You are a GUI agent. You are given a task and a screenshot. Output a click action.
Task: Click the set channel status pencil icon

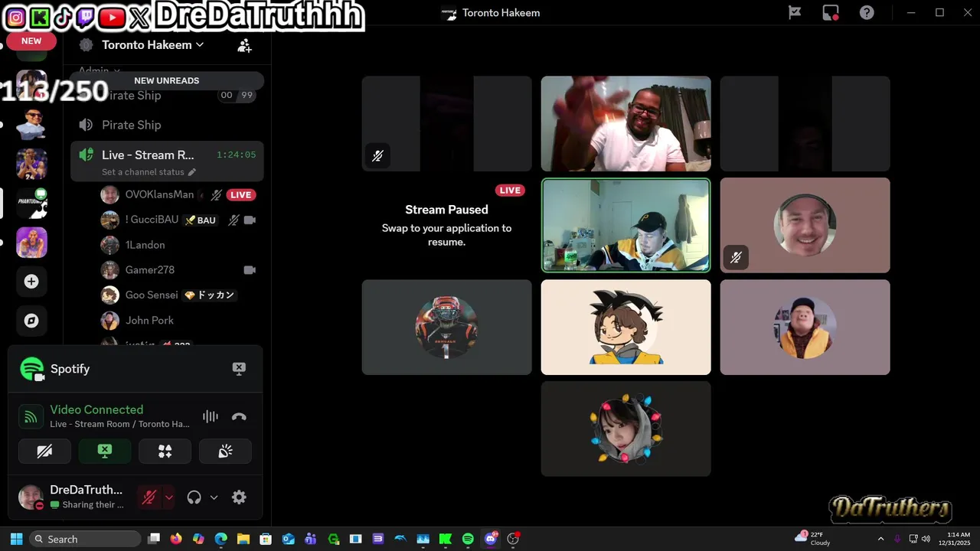click(x=192, y=172)
